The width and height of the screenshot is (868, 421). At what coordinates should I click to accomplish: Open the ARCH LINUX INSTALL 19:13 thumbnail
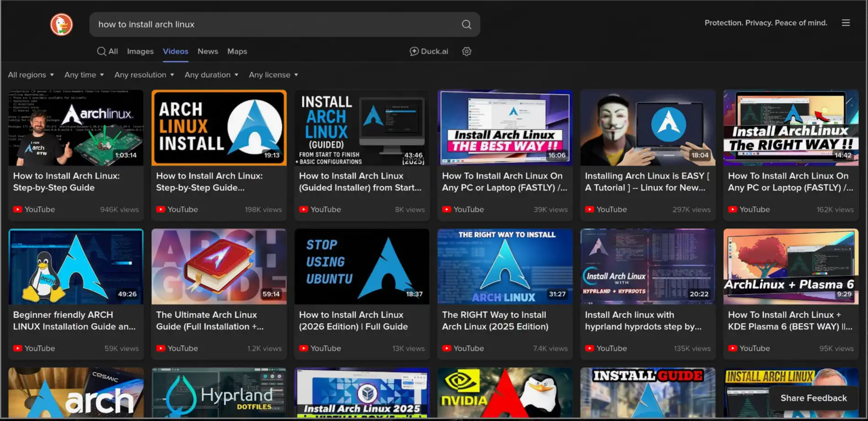[219, 128]
